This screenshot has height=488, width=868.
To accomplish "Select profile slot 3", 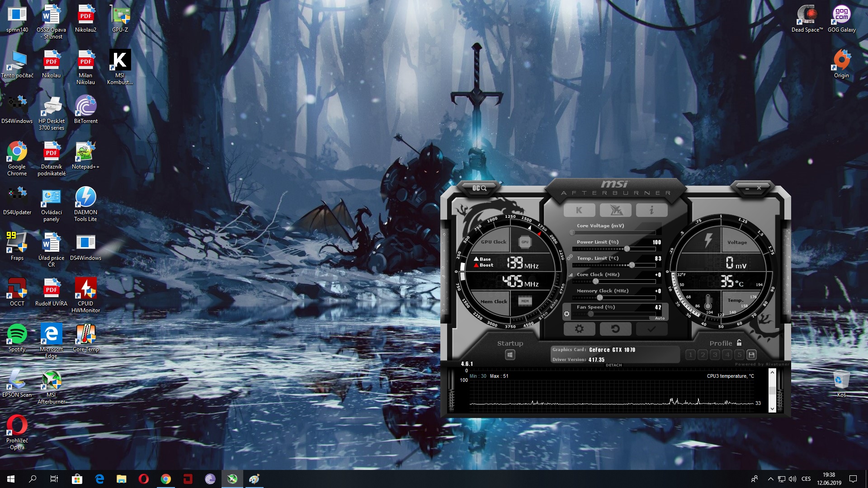I will [715, 355].
